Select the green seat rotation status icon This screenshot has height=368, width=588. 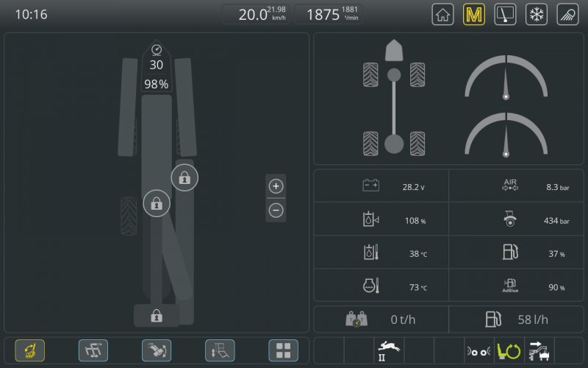point(509,351)
